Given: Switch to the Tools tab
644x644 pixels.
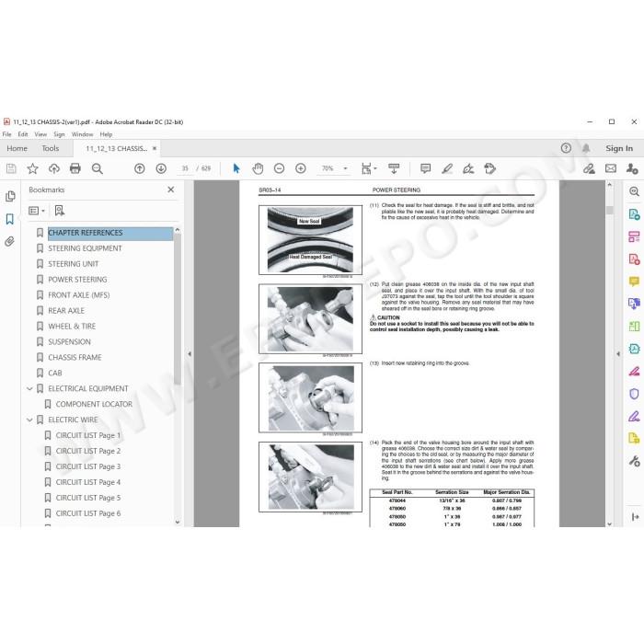Looking at the screenshot, I should (50, 148).
